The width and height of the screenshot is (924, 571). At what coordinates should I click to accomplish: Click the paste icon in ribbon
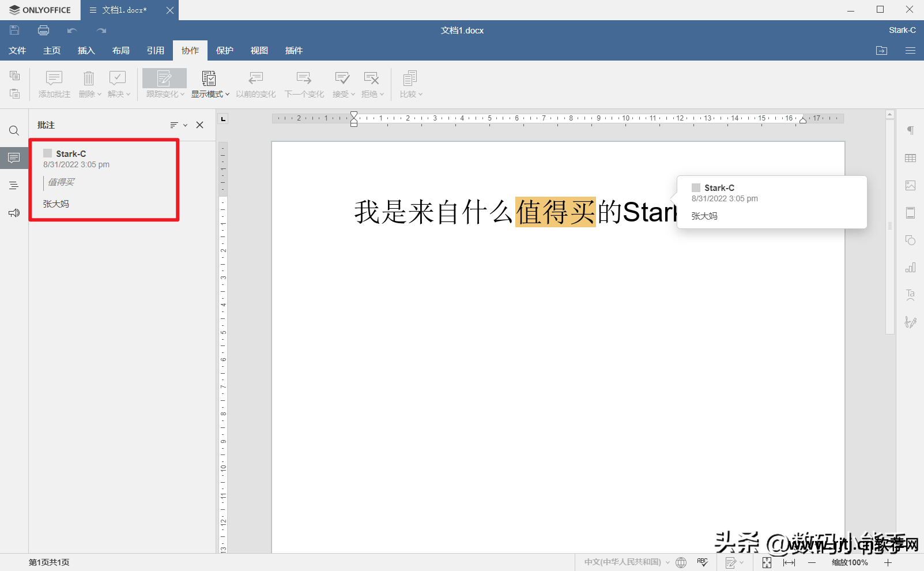click(15, 93)
